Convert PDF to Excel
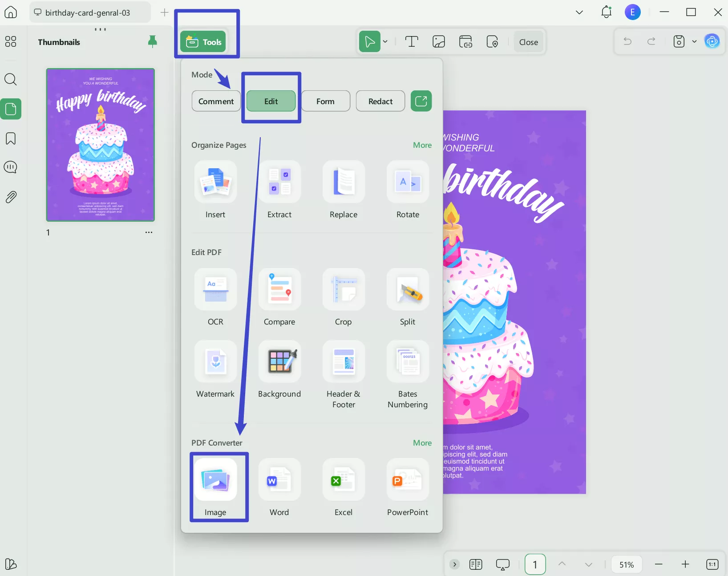Viewport: 728px width, 576px height. coord(344,488)
